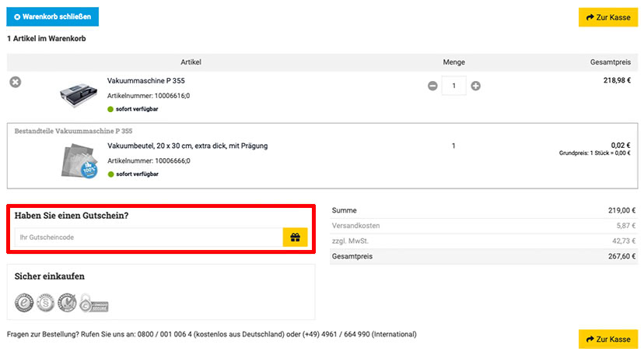Open the Vakuummaschine P 355 product link
The image size is (644, 352).
(x=145, y=81)
